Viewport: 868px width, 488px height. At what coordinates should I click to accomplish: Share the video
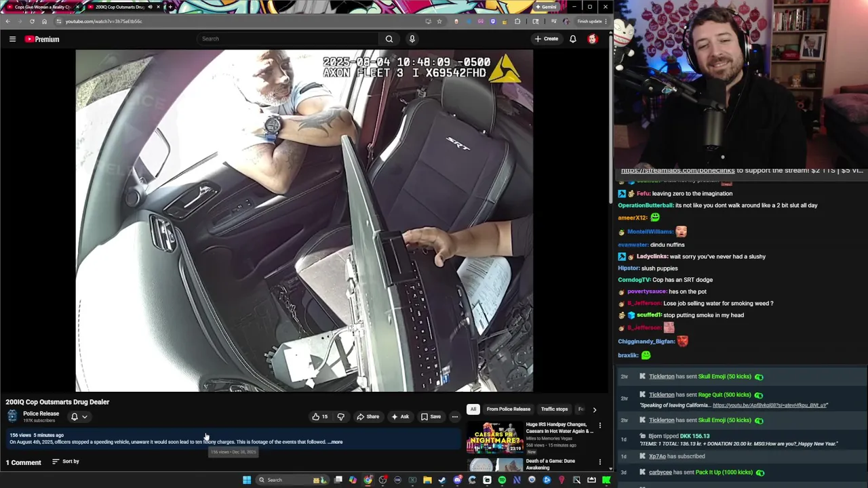pyautogui.click(x=368, y=416)
